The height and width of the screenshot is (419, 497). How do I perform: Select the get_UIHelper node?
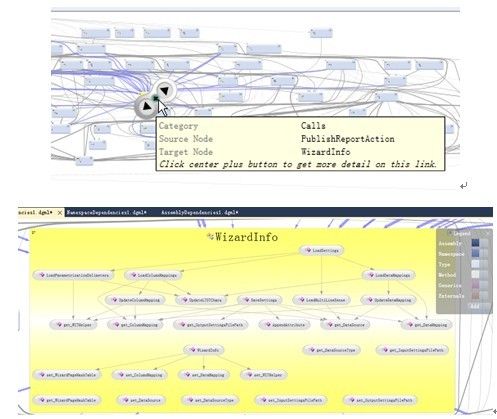73,325
